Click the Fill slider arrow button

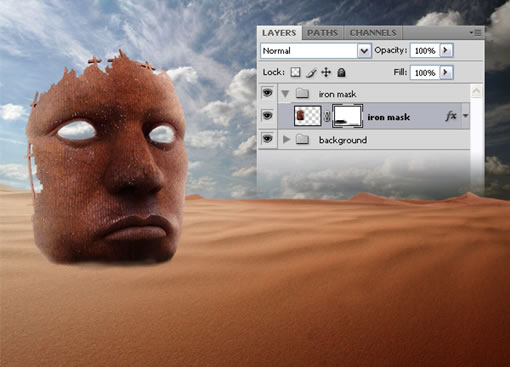(446, 72)
